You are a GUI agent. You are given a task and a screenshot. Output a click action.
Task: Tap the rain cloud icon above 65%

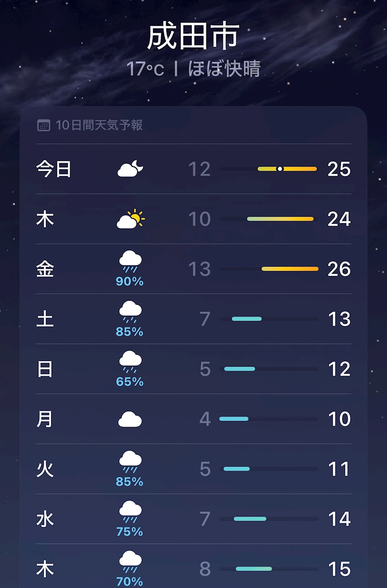[130, 362]
